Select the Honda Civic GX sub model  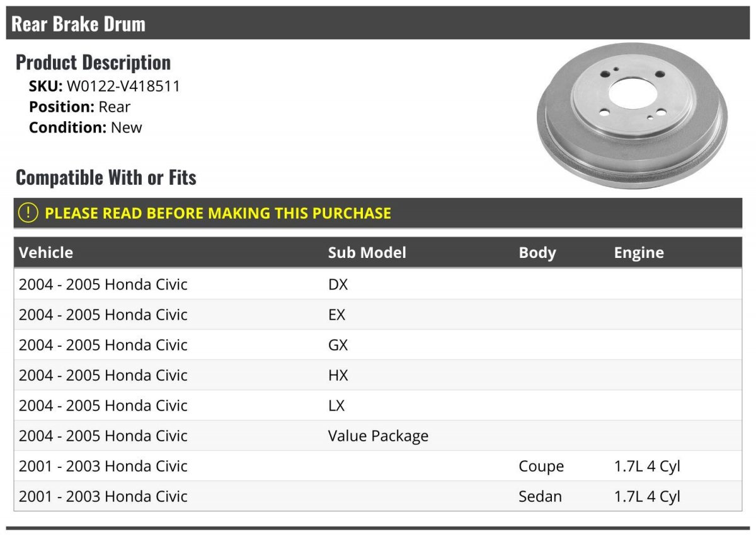(x=338, y=345)
